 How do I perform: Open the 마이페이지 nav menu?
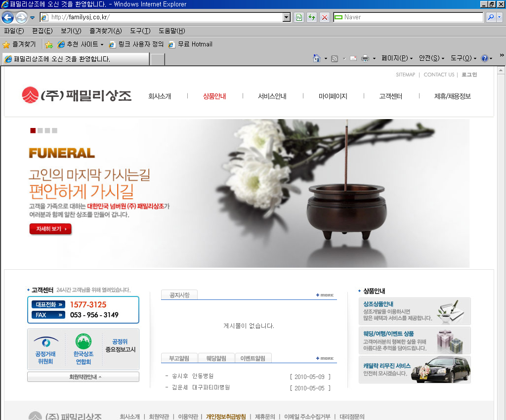click(x=333, y=96)
